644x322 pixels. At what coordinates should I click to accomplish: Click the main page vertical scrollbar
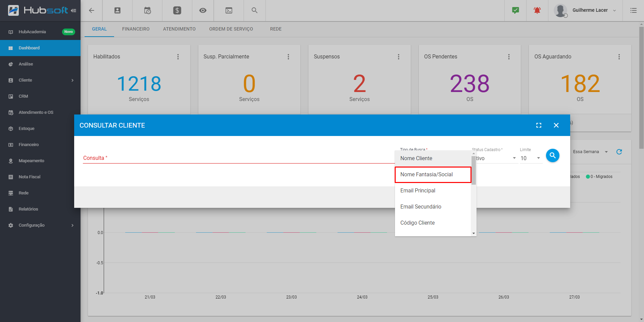pyautogui.click(x=641, y=87)
